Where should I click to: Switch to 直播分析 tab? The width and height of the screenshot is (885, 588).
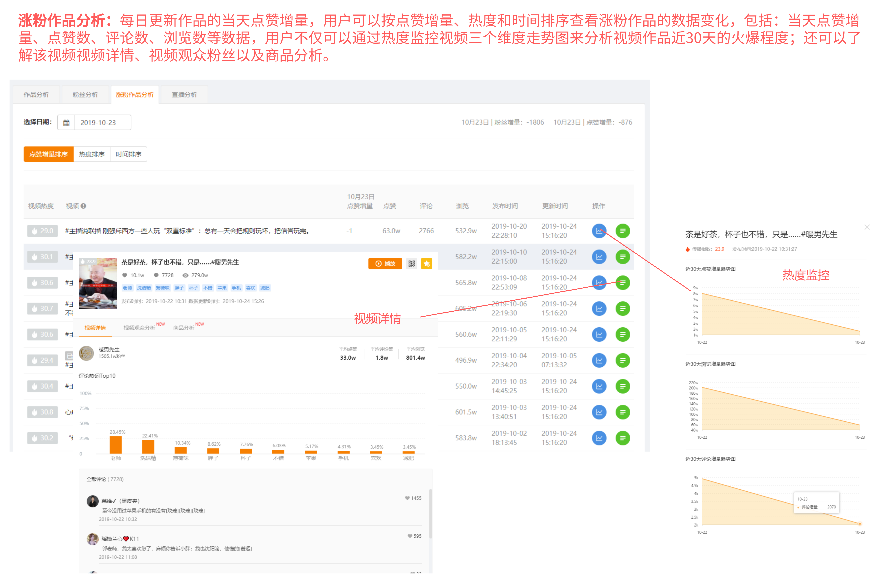point(184,95)
